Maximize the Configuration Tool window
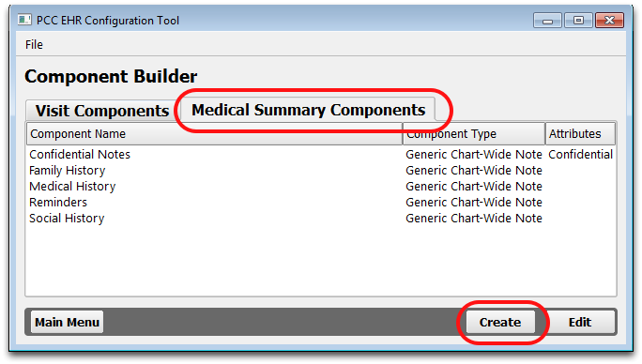 (x=578, y=20)
